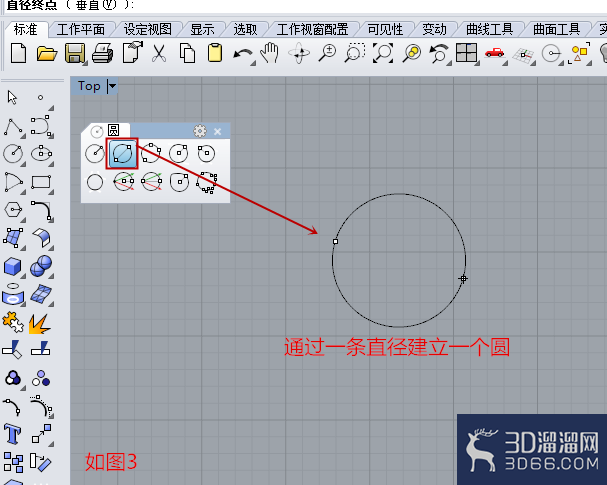The image size is (607, 485).
Task: Open circle flyout gear settings
Action: click(200, 131)
